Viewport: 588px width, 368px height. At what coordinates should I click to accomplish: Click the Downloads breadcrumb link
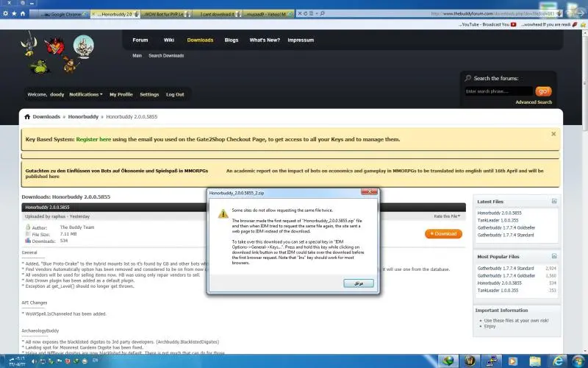(46, 117)
